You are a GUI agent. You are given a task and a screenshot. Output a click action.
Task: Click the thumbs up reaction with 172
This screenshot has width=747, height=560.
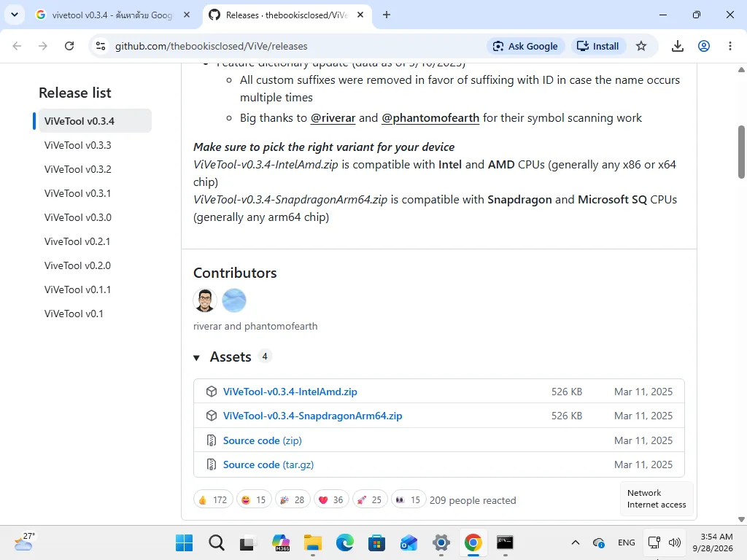213,499
